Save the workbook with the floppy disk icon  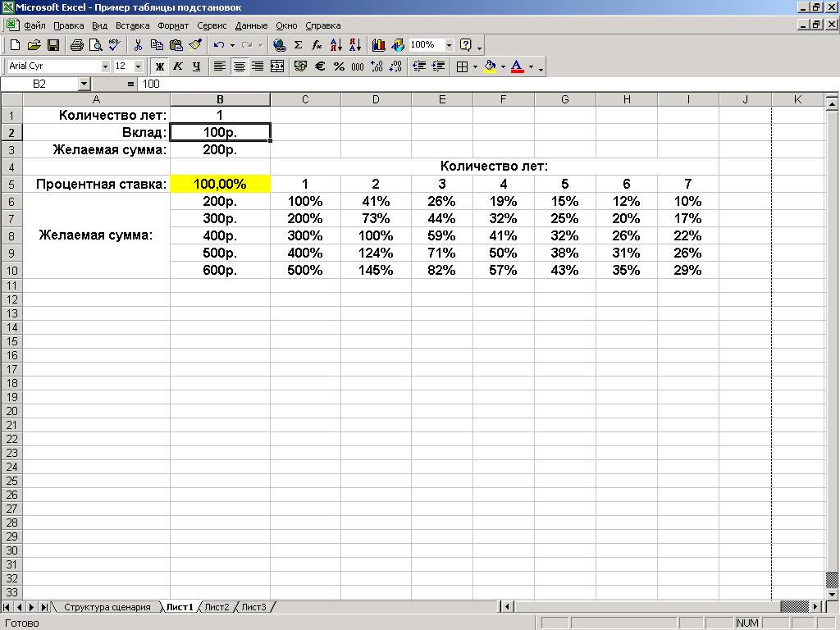coord(53,45)
